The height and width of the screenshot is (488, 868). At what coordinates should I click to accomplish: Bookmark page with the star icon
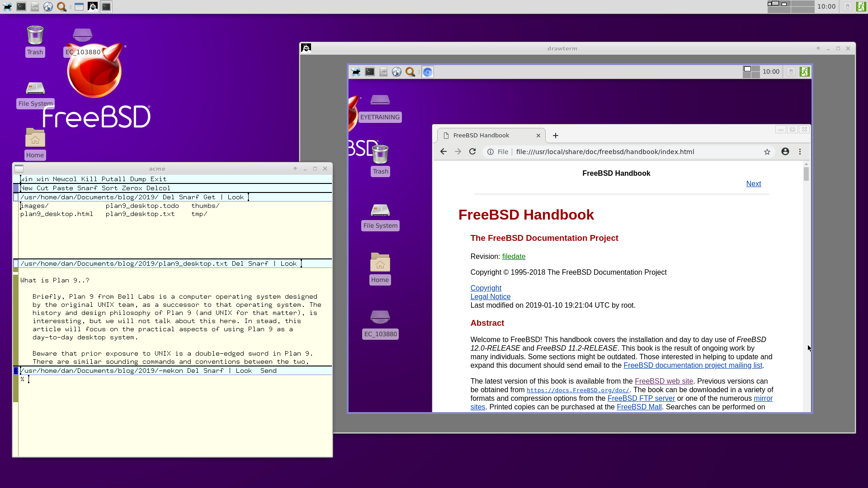pos(767,152)
